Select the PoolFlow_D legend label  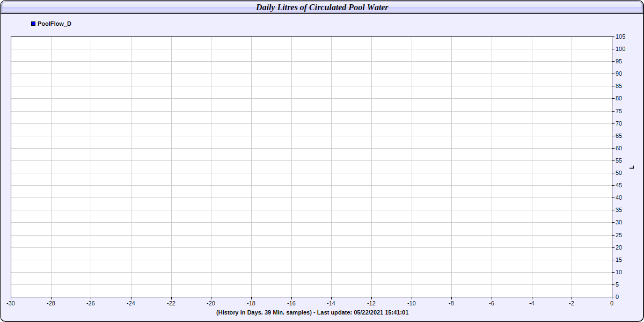[x=54, y=24]
